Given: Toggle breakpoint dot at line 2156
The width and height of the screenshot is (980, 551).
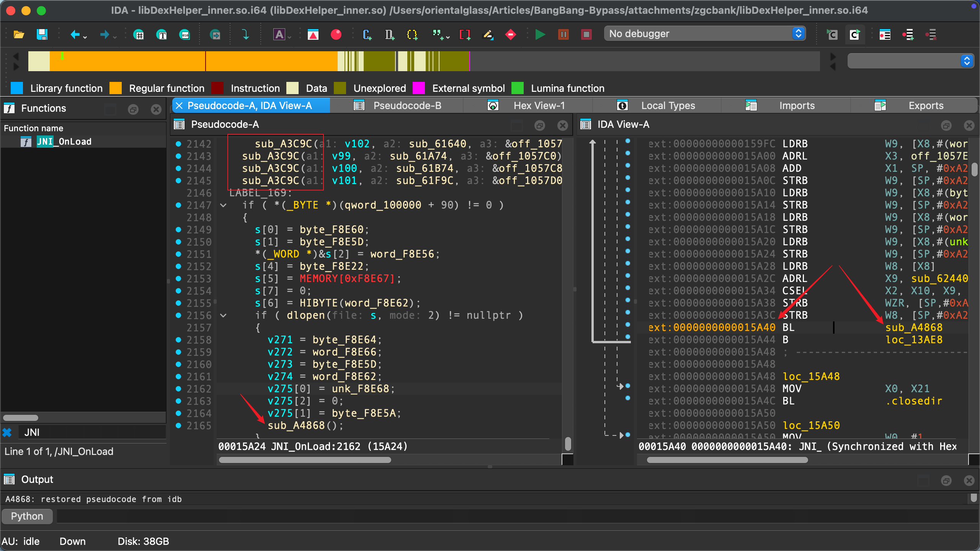Looking at the screenshot, I should [x=178, y=315].
